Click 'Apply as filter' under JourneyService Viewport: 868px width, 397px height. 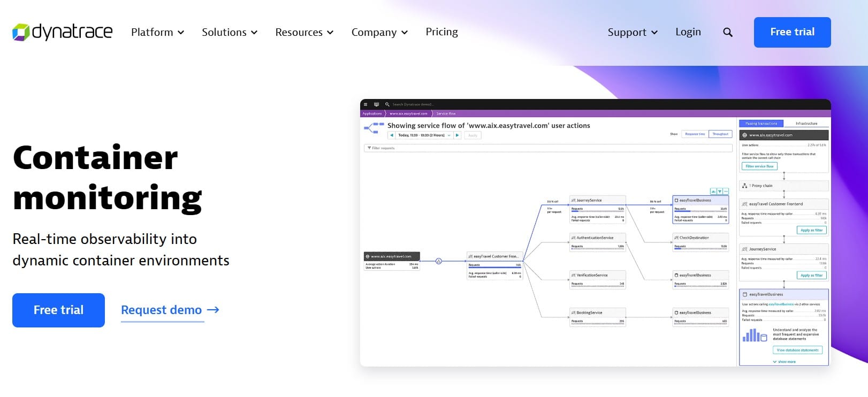click(812, 275)
